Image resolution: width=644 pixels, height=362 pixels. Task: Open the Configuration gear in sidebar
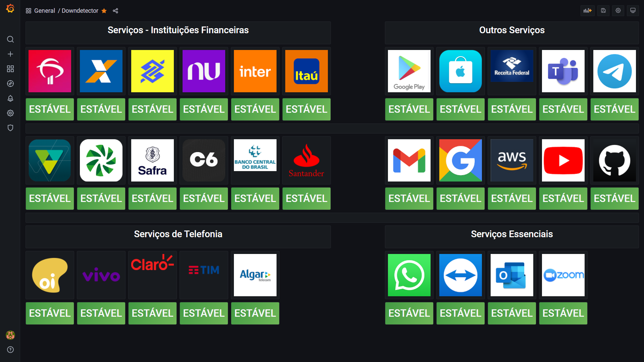10,113
